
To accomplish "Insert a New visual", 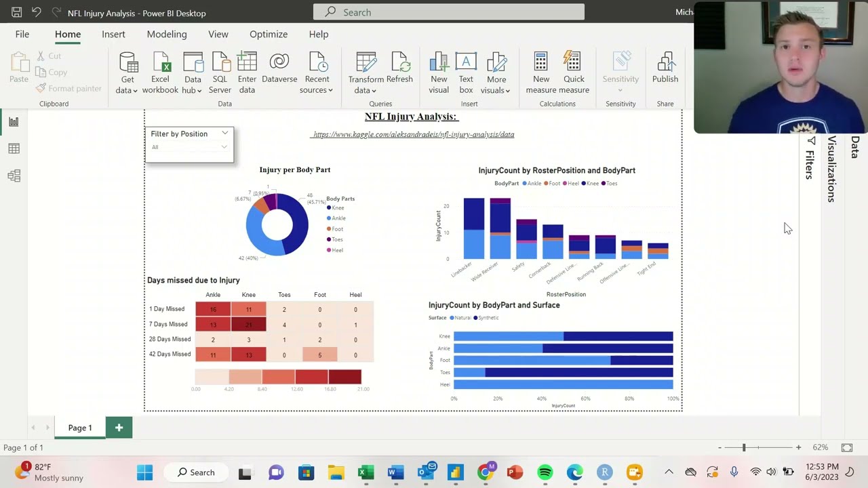I will click(439, 73).
